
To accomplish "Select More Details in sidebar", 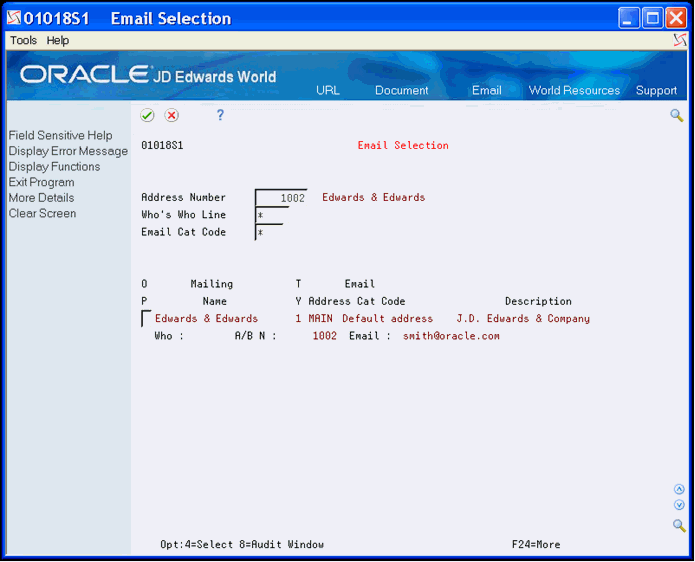I will [41, 198].
